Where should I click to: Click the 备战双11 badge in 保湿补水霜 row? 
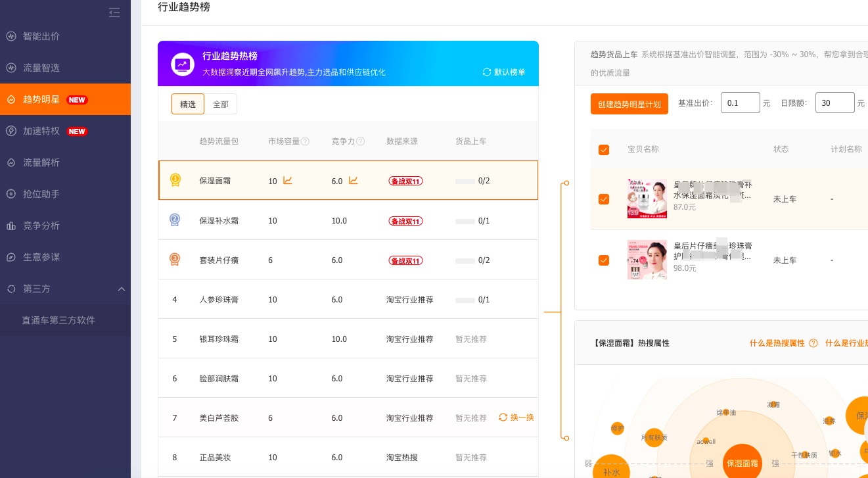tap(405, 221)
